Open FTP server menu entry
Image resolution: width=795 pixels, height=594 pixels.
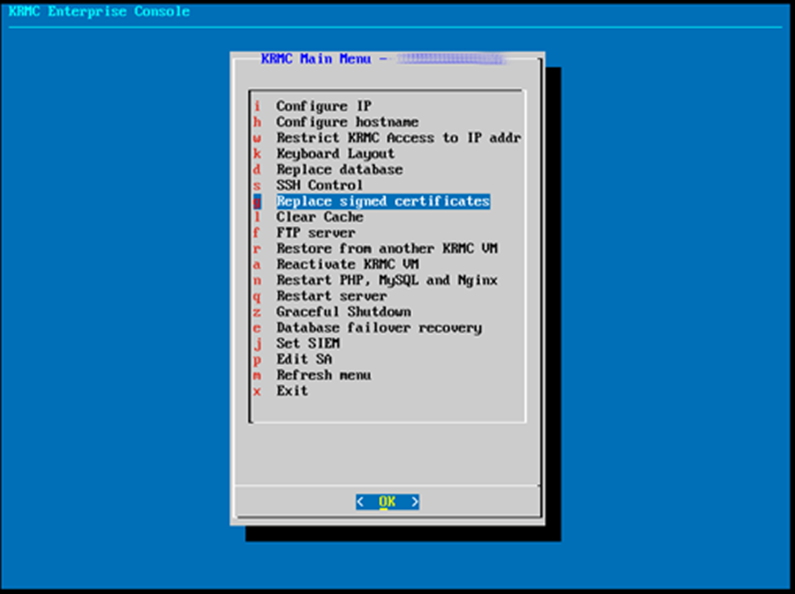pyautogui.click(x=315, y=233)
